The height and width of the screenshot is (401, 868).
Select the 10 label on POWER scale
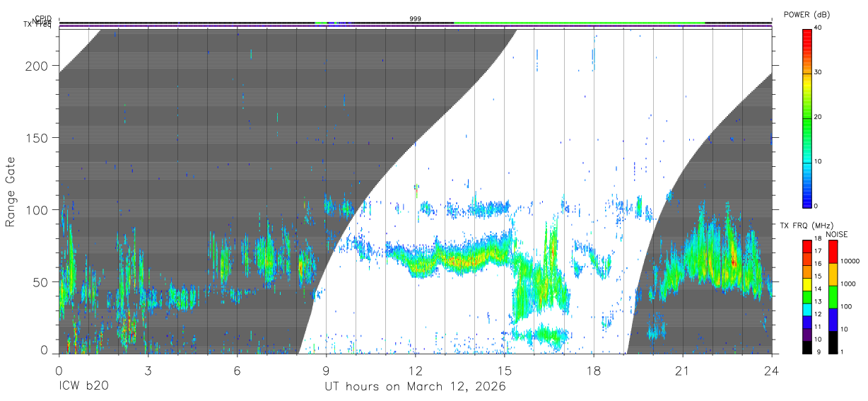[x=817, y=161]
